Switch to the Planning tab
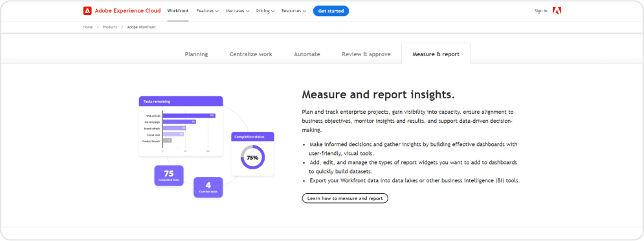Viewport: 644px width, 241px height. 196,54
